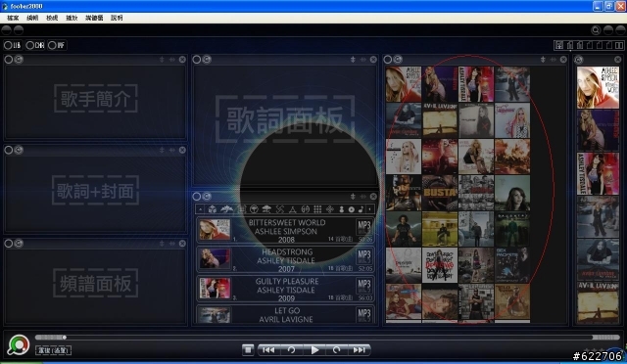
Task: Open the 檔案 menu
Action: (13, 18)
